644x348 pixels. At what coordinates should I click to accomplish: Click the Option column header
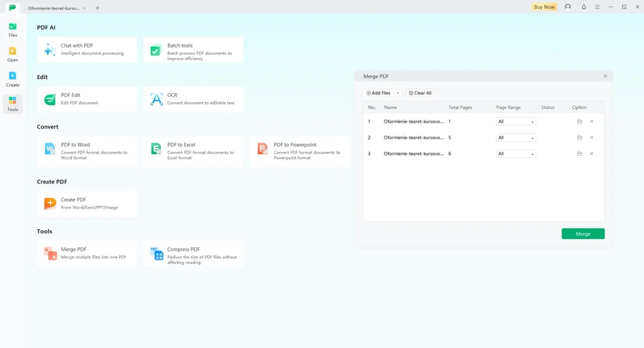[x=579, y=107]
